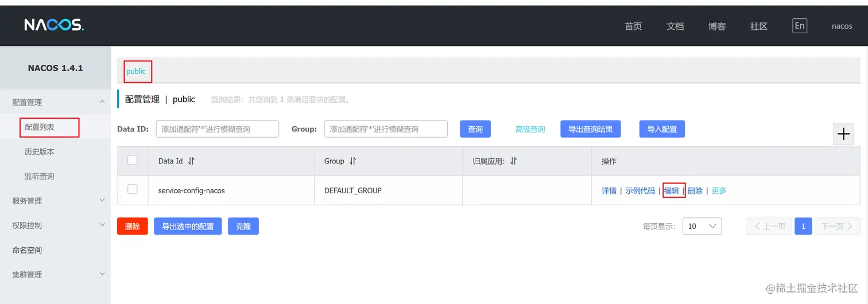Click the 查询 search button
Viewport: 868px width, 304px height.
point(475,129)
